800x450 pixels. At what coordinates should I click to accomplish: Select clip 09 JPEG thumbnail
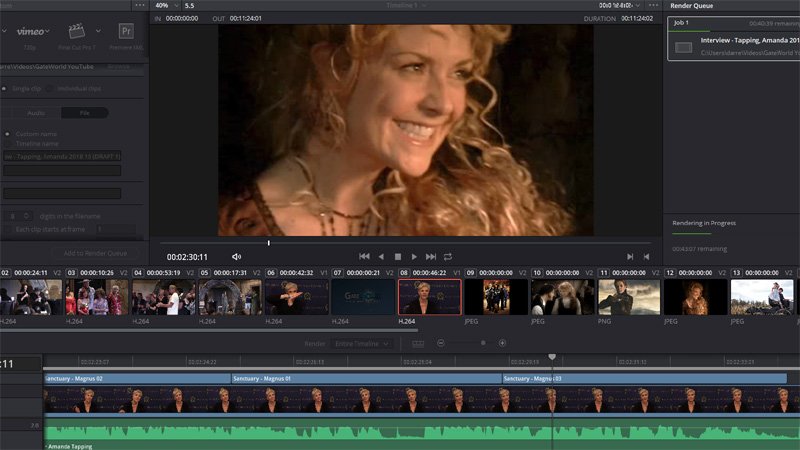click(x=496, y=296)
